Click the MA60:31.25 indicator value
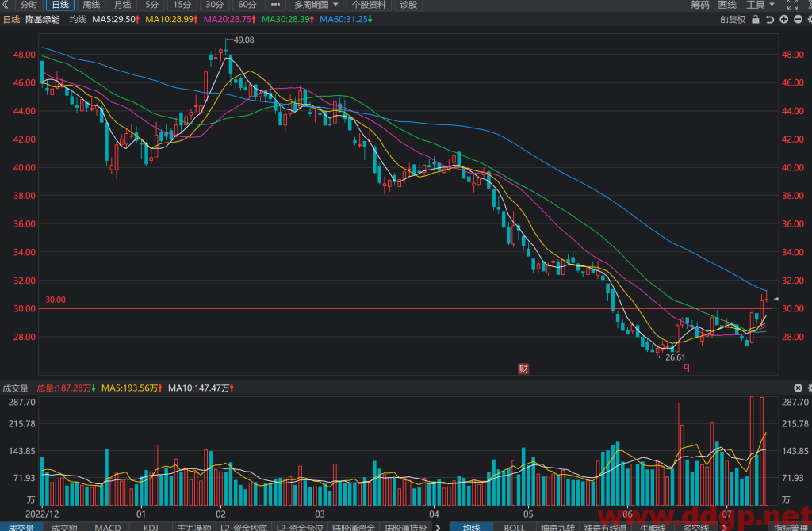812x531 pixels. click(346, 19)
